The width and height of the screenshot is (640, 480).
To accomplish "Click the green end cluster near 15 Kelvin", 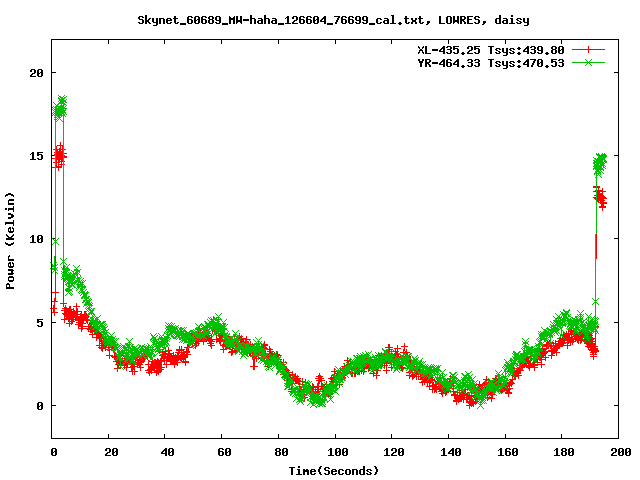I will coord(600,164).
